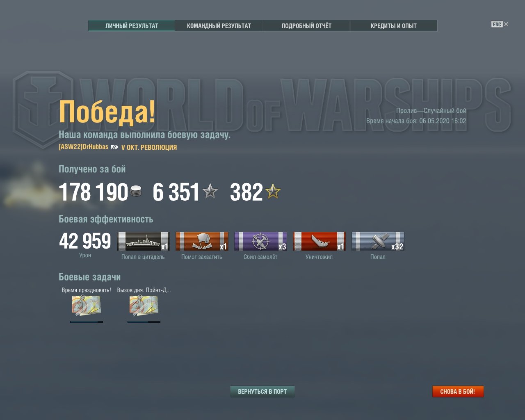The height and width of the screenshot is (420, 525).
Task: Open the 'Кредиты и опыт' tab
Action: [394, 25]
